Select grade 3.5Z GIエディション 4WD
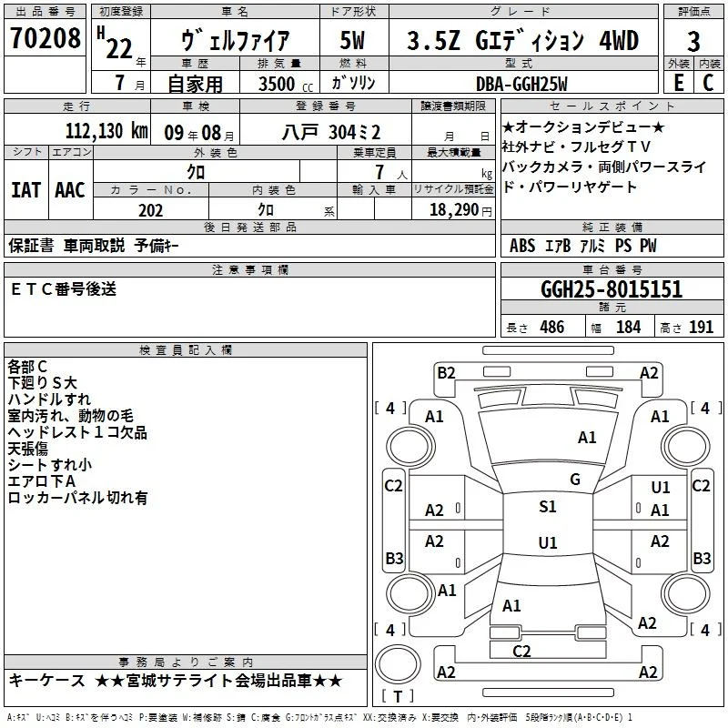This screenshot has height=728, width=728. click(522, 41)
